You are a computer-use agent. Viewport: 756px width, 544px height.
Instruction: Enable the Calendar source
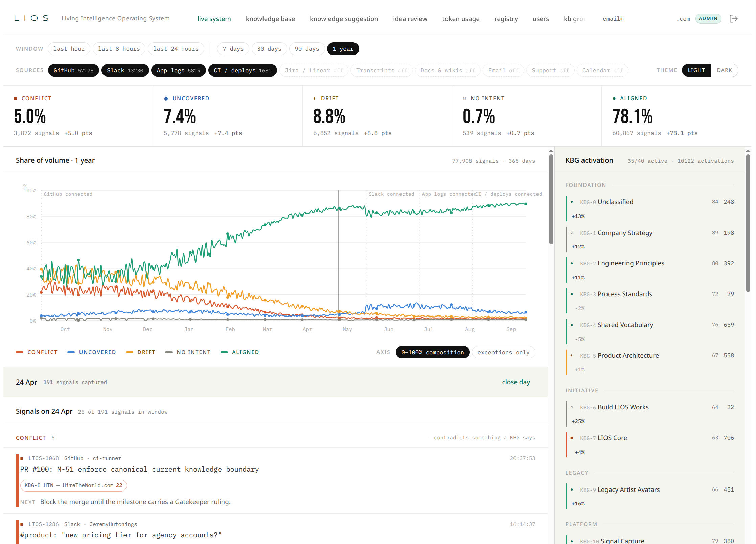coord(602,70)
